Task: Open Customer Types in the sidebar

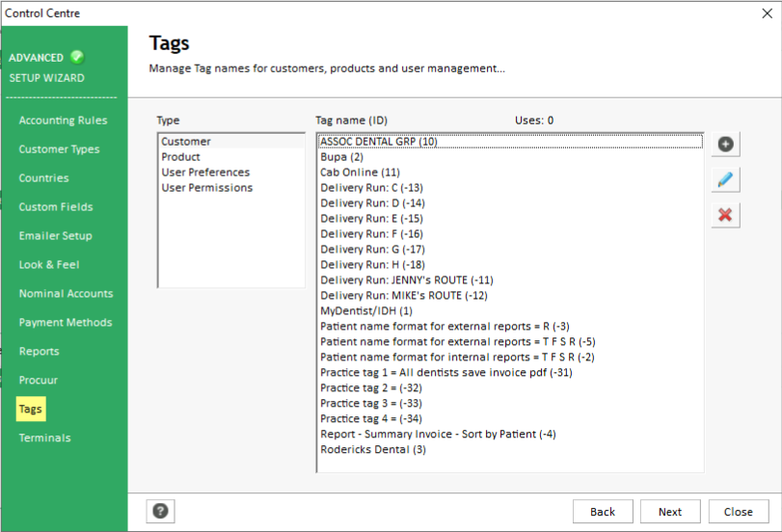Action: click(x=59, y=149)
